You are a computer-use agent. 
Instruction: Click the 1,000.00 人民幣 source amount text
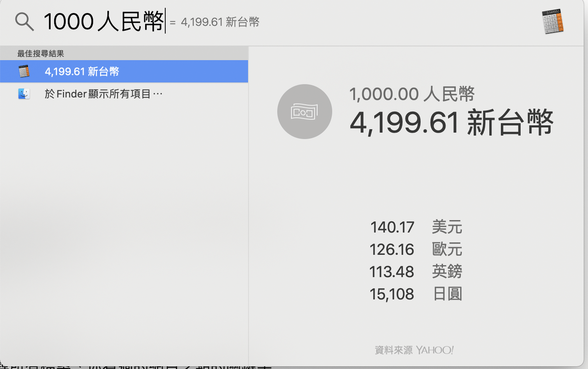[x=412, y=94]
